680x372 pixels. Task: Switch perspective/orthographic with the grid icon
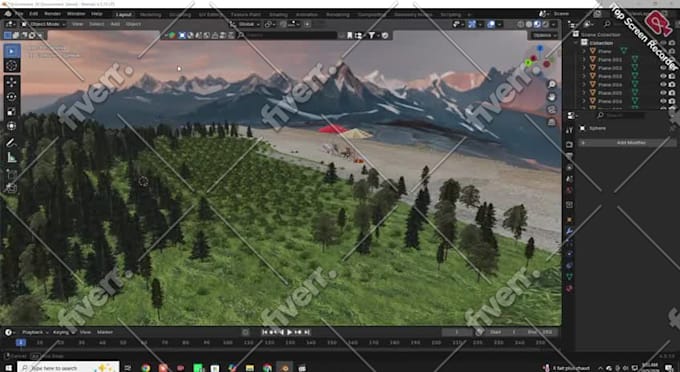tap(552, 123)
